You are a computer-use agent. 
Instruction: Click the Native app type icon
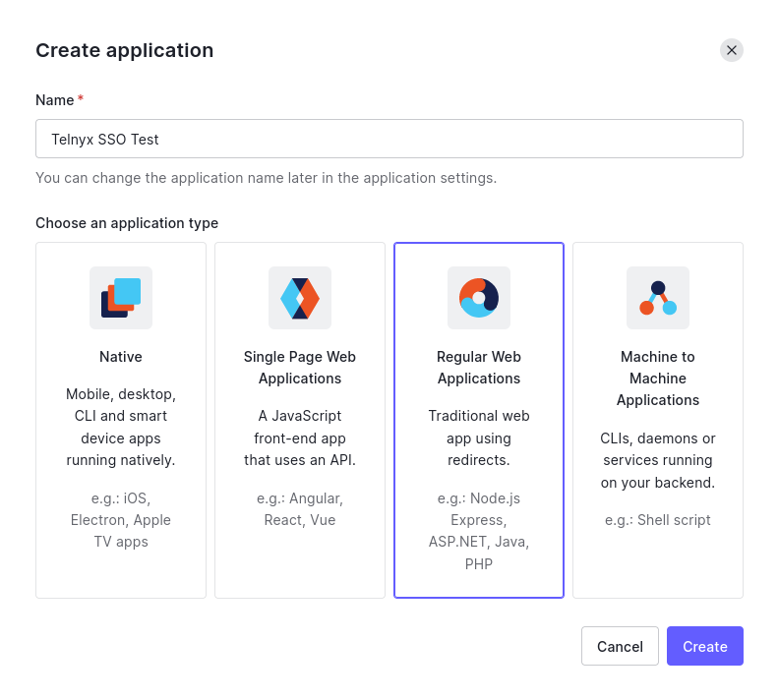(x=121, y=298)
